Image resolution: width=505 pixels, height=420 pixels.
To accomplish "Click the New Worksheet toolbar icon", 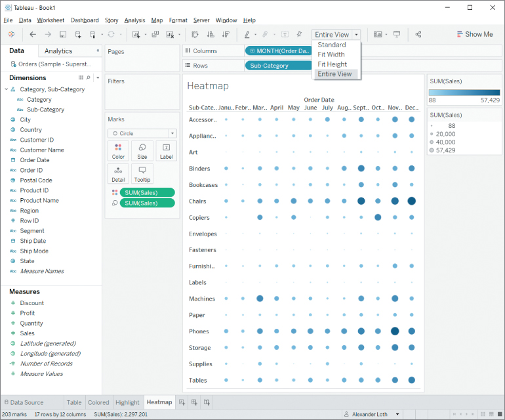I will click(136, 34).
